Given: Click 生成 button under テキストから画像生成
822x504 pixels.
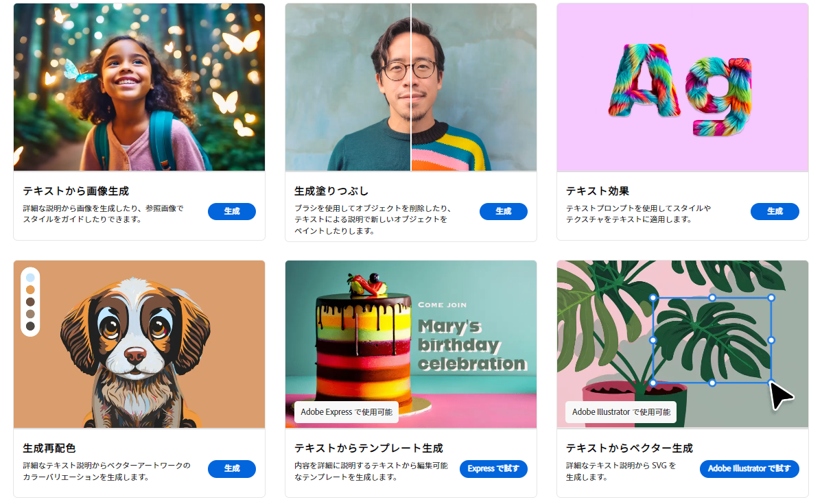Looking at the screenshot, I should point(232,211).
